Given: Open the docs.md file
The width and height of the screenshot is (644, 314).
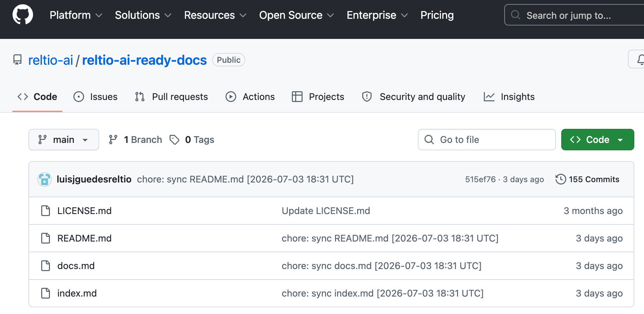Looking at the screenshot, I should [x=76, y=266].
